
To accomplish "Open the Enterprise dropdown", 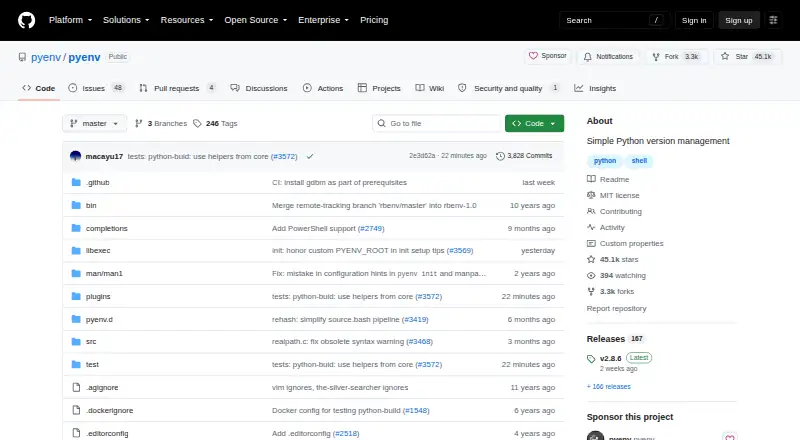I will point(323,20).
